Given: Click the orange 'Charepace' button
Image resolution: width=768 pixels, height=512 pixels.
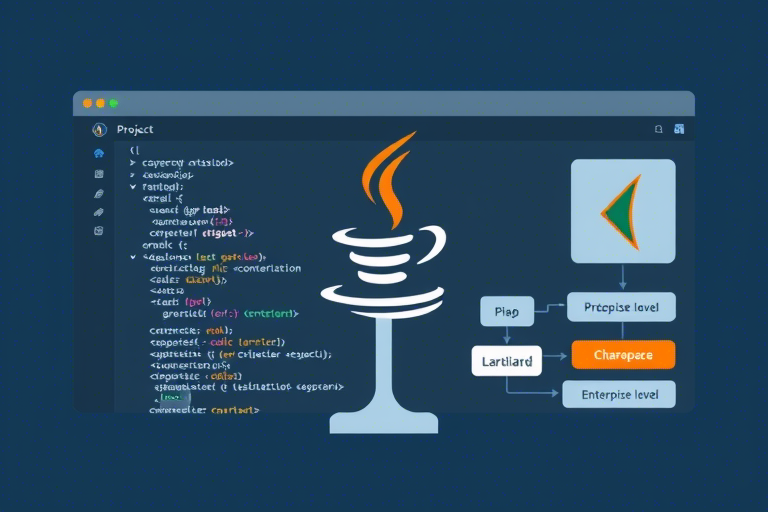Looking at the screenshot, I should (x=624, y=355).
